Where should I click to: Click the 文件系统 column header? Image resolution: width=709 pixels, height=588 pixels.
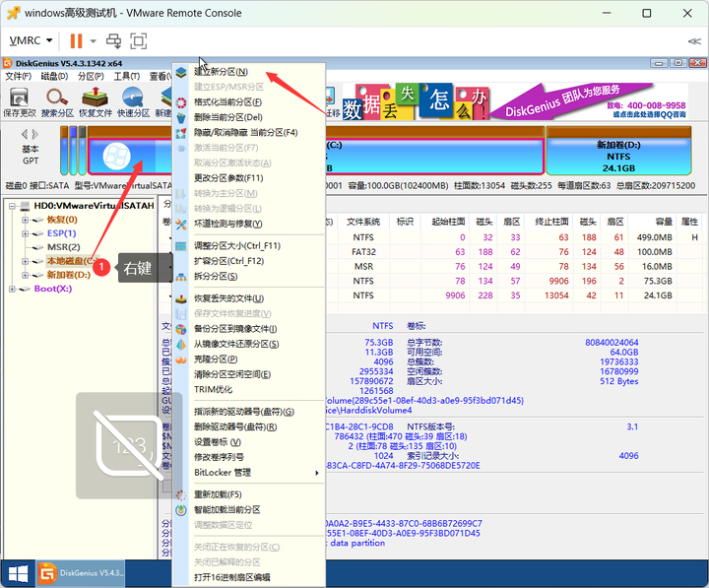click(363, 222)
